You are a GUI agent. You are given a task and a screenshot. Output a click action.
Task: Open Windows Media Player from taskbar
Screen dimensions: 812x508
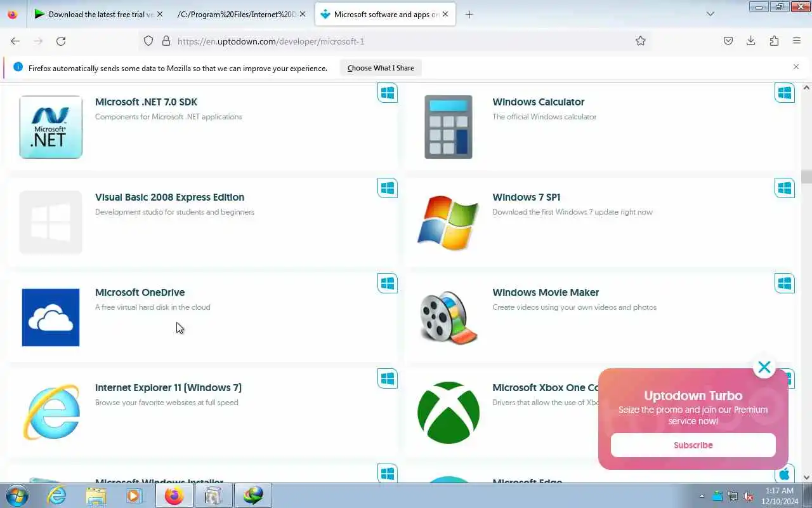(x=134, y=495)
